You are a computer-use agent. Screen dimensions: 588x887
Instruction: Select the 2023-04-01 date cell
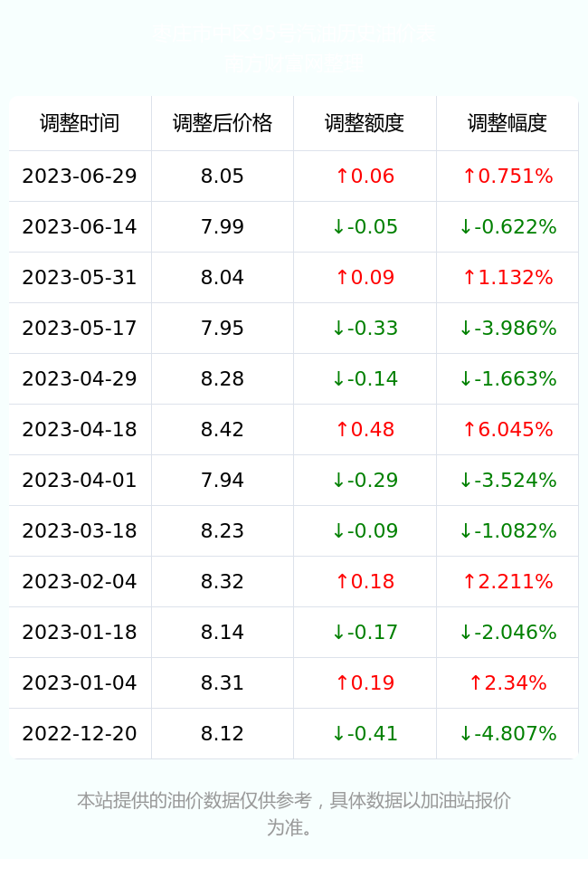point(80,481)
